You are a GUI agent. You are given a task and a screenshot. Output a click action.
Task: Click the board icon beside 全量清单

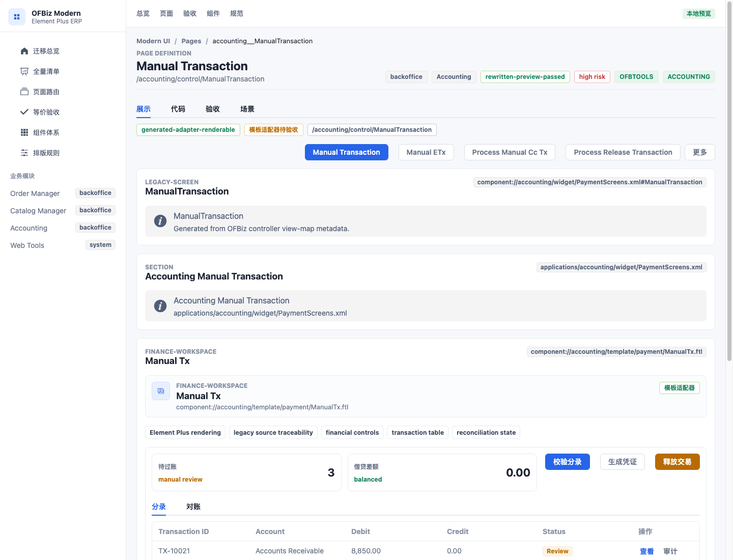pyautogui.click(x=24, y=71)
